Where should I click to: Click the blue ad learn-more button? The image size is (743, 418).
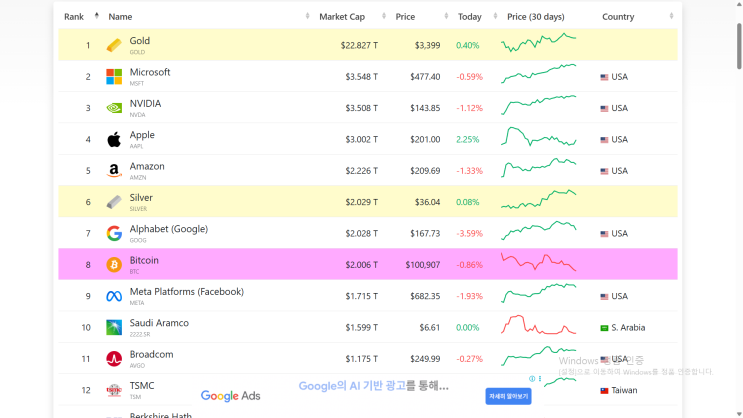coord(508,396)
